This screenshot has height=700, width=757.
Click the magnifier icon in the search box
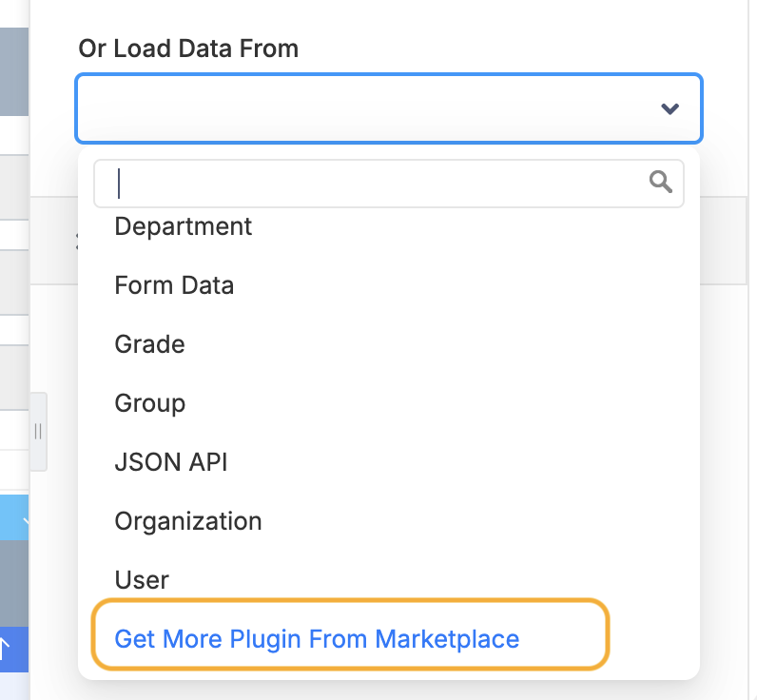[x=661, y=182]
